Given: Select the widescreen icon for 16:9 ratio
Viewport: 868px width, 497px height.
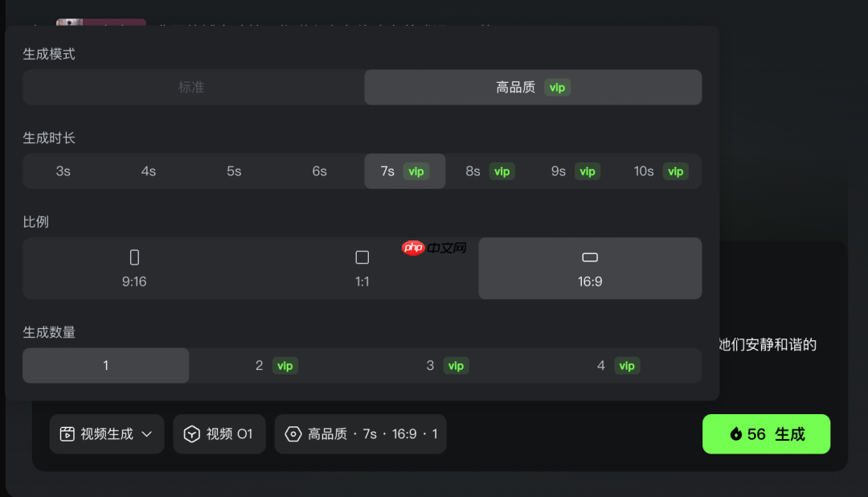Looking at the screenshot, I should click(x=589, y=257).
